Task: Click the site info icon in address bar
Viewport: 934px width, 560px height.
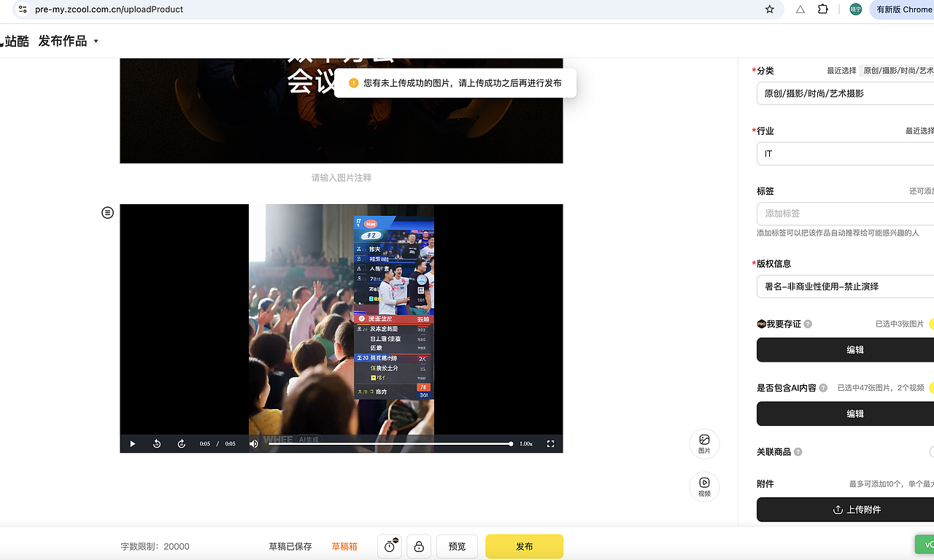Action: pos(22,9)
